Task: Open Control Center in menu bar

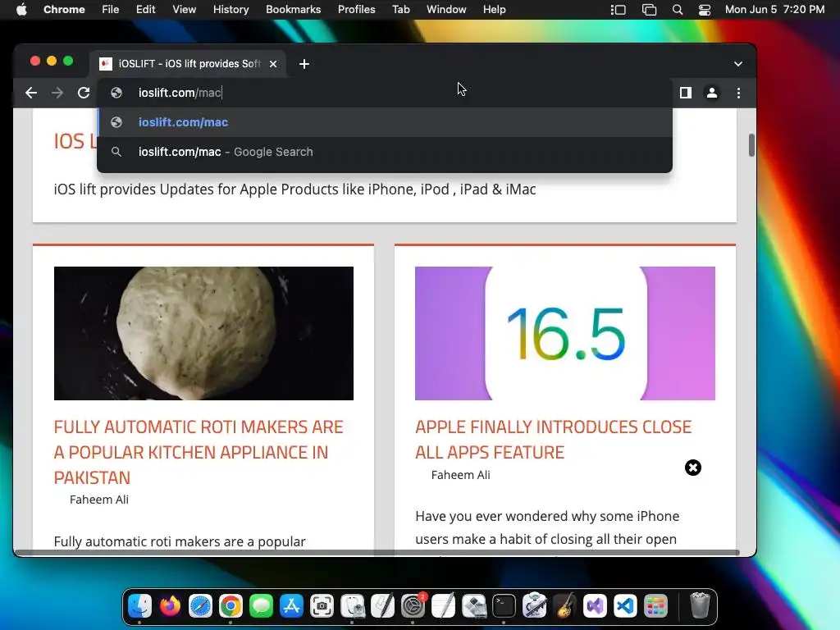Action: click(x=704, y=10)
